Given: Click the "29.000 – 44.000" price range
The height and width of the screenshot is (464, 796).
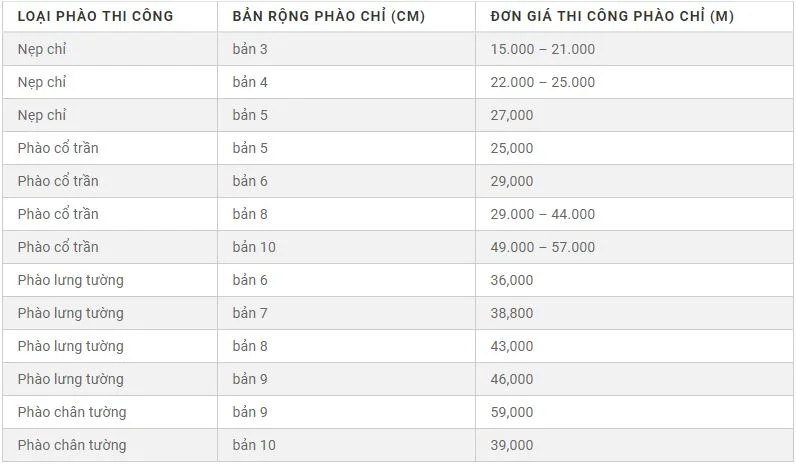Looking at the screenshot, I should (543, 214).
